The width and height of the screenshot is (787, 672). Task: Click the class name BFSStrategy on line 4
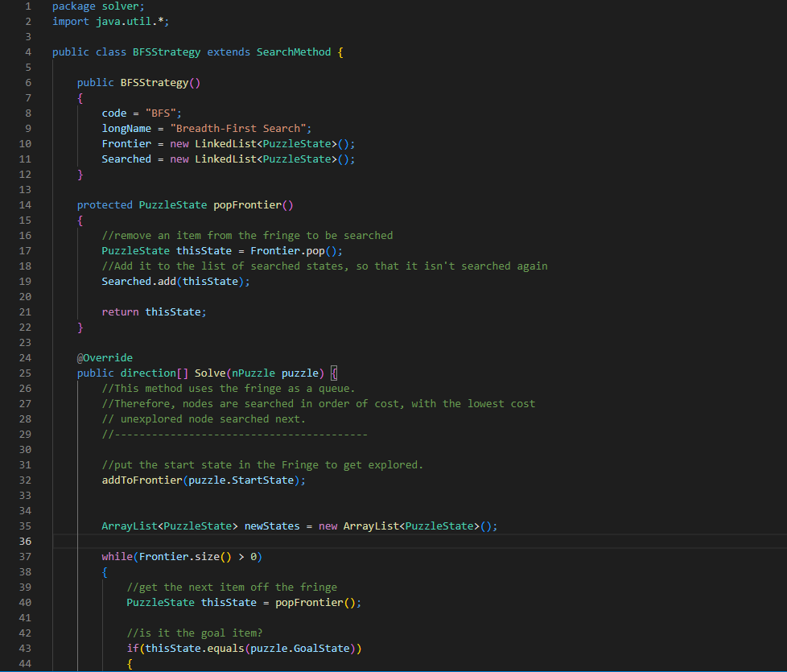166,52
